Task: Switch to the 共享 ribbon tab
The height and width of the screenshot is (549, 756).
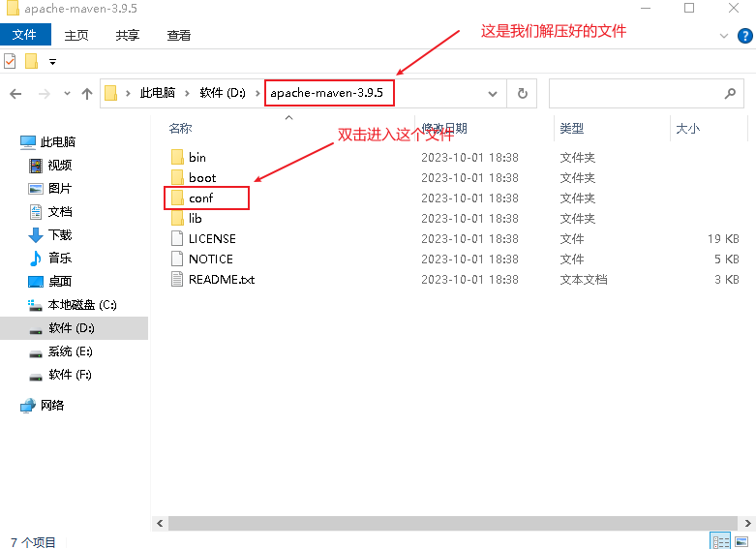Action: point(127,35)
